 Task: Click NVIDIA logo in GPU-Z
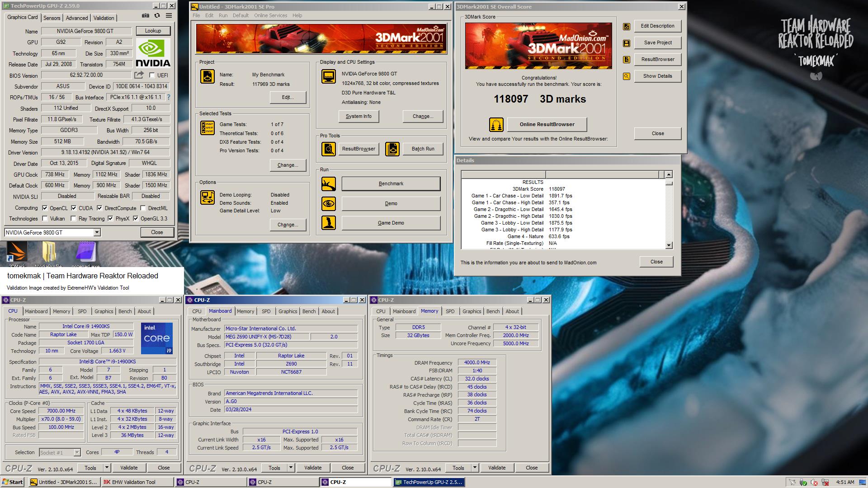click(153, 53)
